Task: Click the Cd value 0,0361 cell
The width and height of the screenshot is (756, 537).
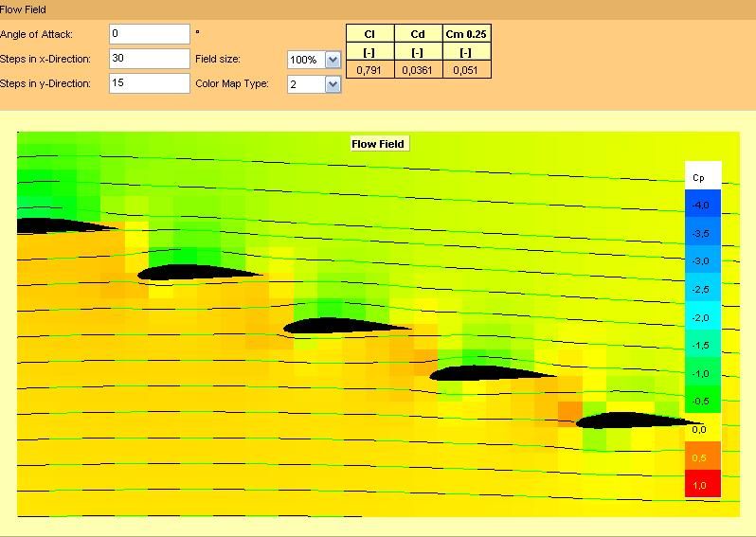Action: tap(418, 69)
